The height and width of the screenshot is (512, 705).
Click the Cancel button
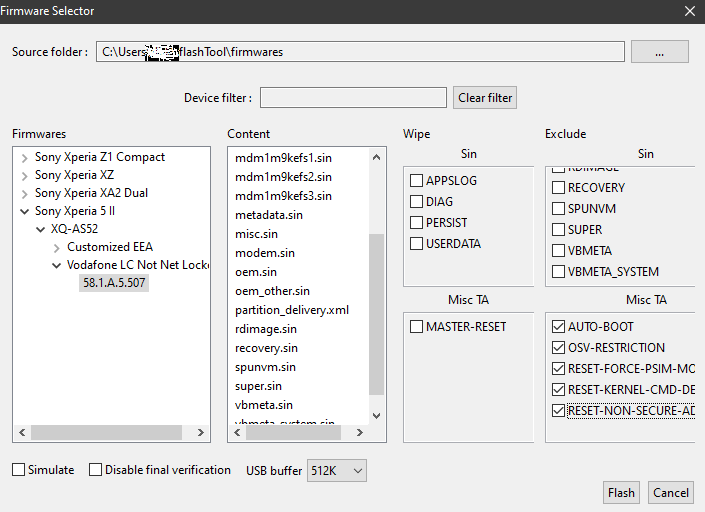(x=671, y=493)
